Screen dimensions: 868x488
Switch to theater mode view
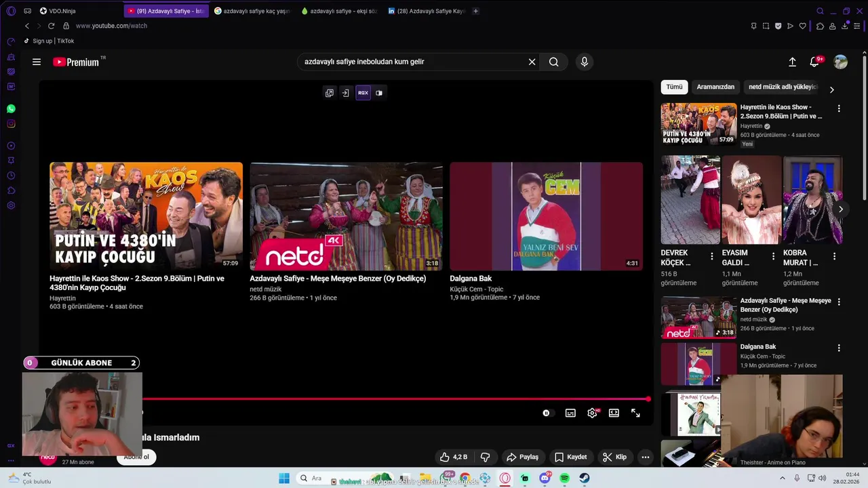click(614, 413)
